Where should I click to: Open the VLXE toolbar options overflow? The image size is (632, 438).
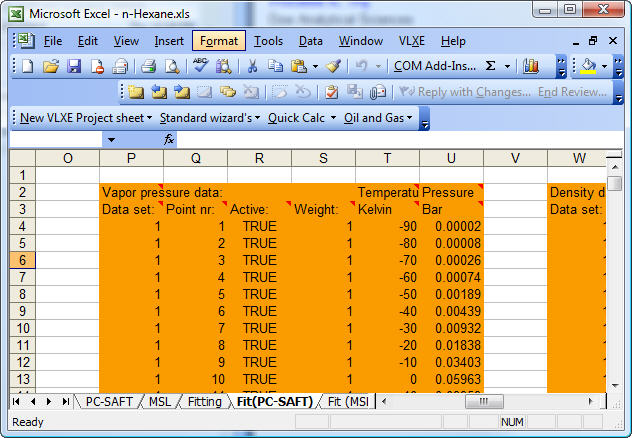click(x=424, y=119)
